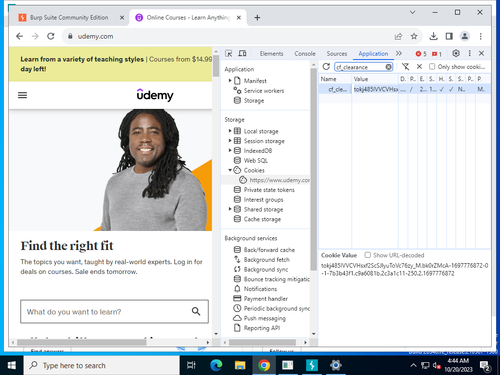Select the cf_cle... cookie row name
The width and height of the screenshot is (500, 375).
pyautogui.click(x=337, y=89)
